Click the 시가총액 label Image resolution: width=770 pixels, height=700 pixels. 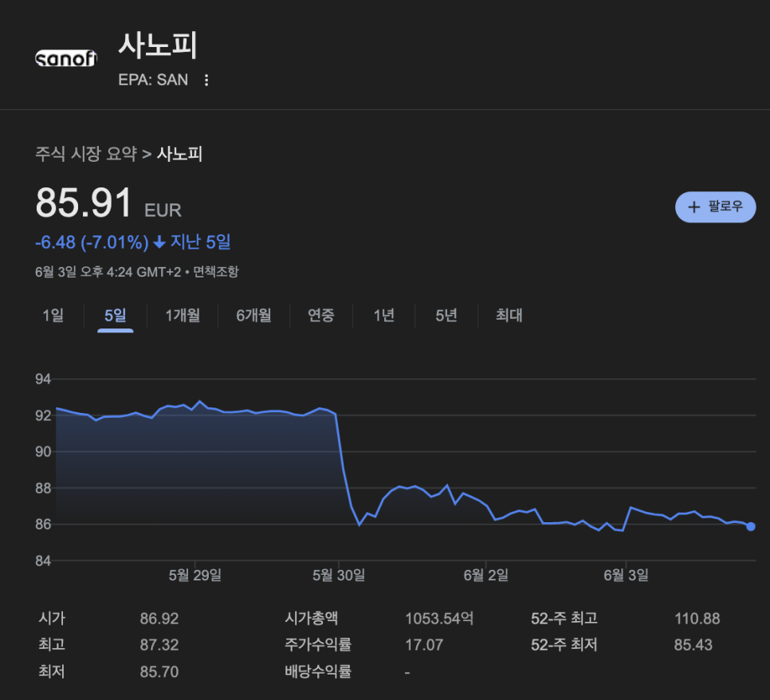312,618
